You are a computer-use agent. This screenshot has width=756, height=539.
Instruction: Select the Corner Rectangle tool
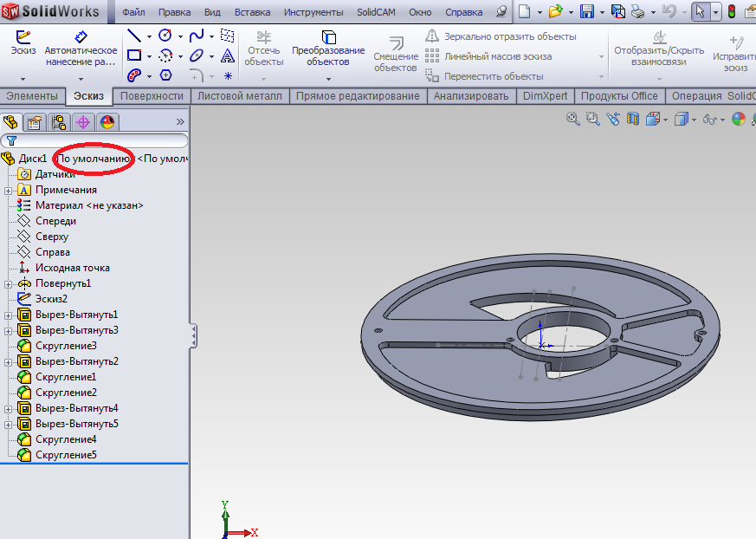[x=134, y=56]
